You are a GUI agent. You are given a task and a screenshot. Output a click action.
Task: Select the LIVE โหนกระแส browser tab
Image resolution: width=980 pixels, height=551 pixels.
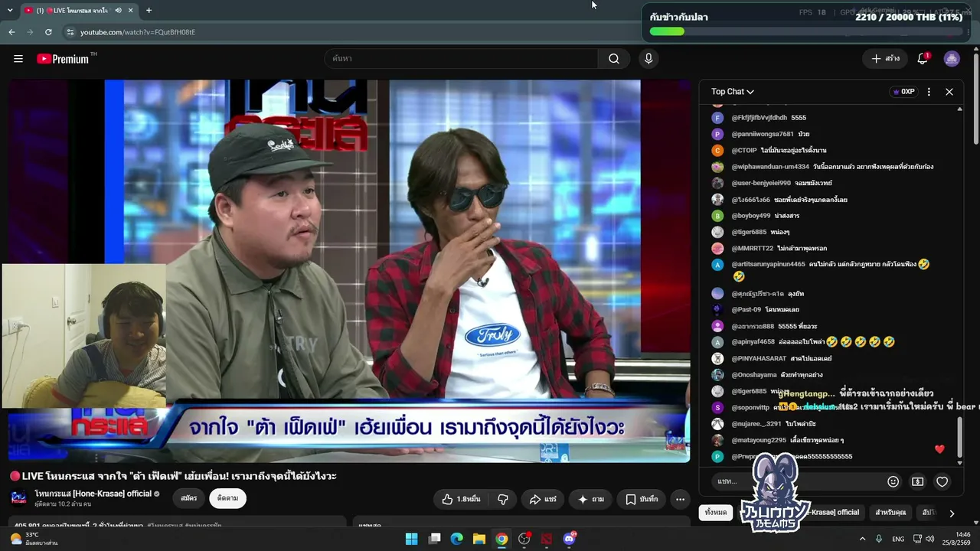pyautogui.click(x=77, y=11)
